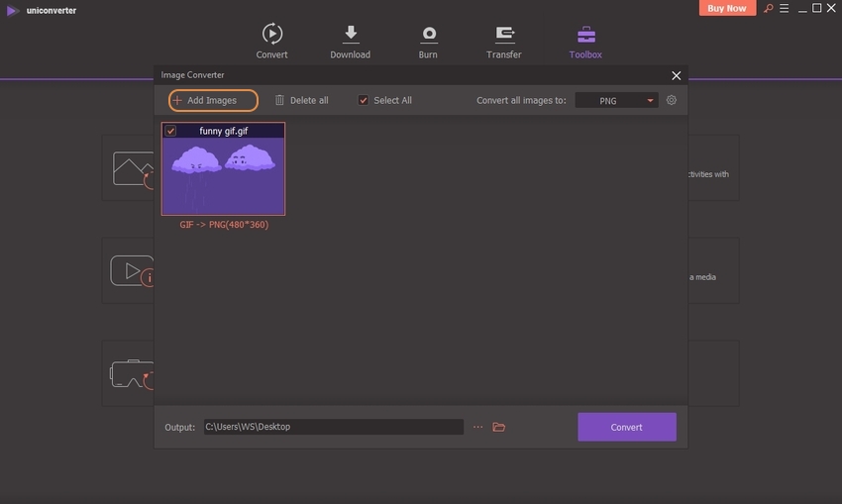Click the registration key icon
842x504 pixels.
[x=765, y=9]
